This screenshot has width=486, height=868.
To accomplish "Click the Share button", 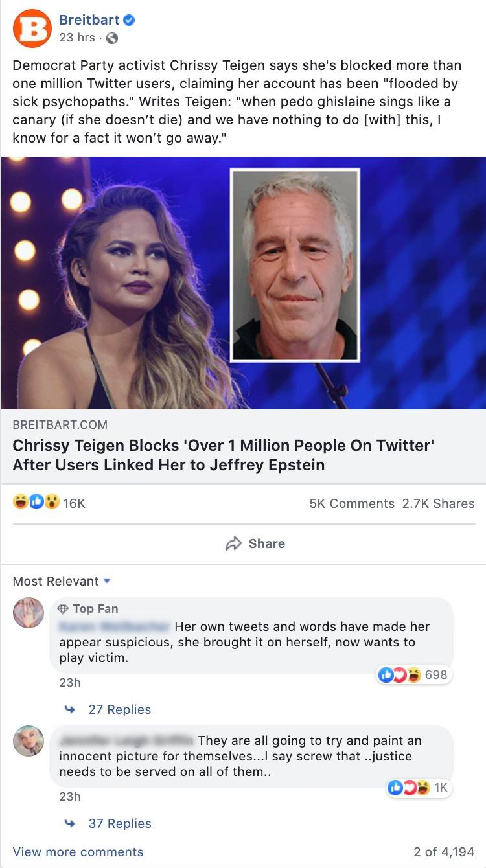I will pos(255,543).
